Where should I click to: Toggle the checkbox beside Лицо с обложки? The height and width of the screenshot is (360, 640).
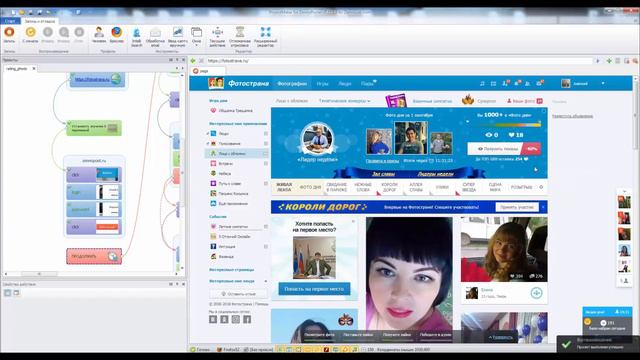tap(266, 153)
